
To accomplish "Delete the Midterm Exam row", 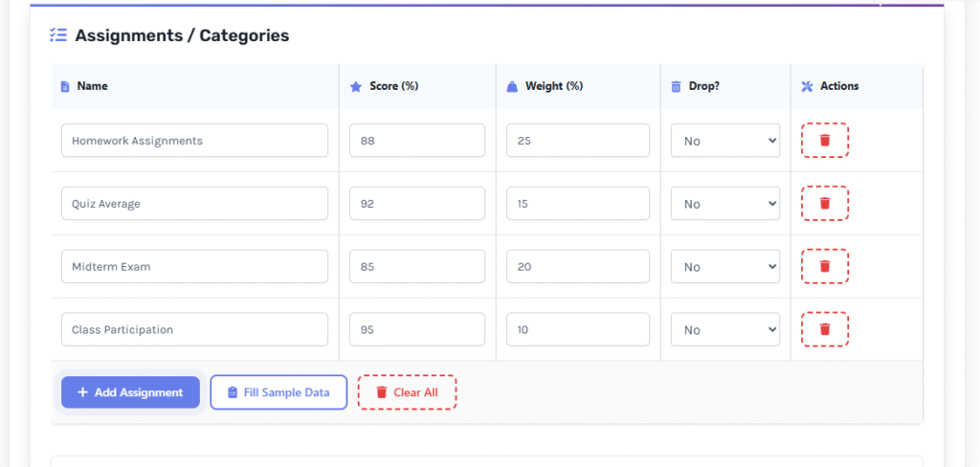I will click(824, 266).
